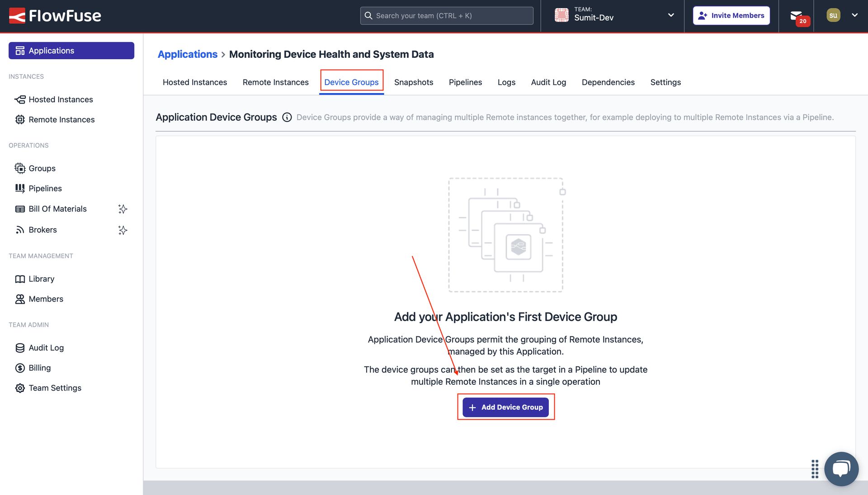Open the chat support bubble icon
This screenshot has height=495, width=868.
click(x=841, y=469)
